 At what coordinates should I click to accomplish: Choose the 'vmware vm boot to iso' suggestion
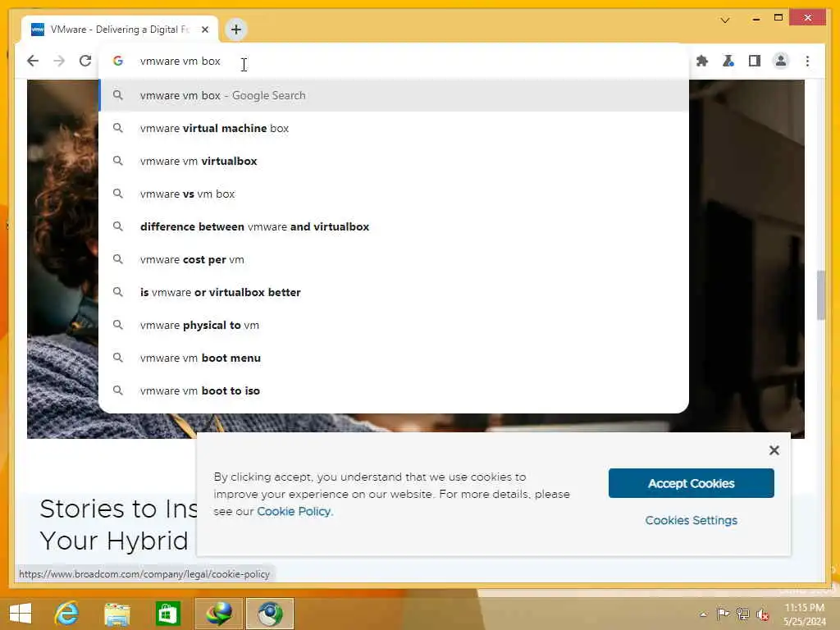[x=394, y=390]
